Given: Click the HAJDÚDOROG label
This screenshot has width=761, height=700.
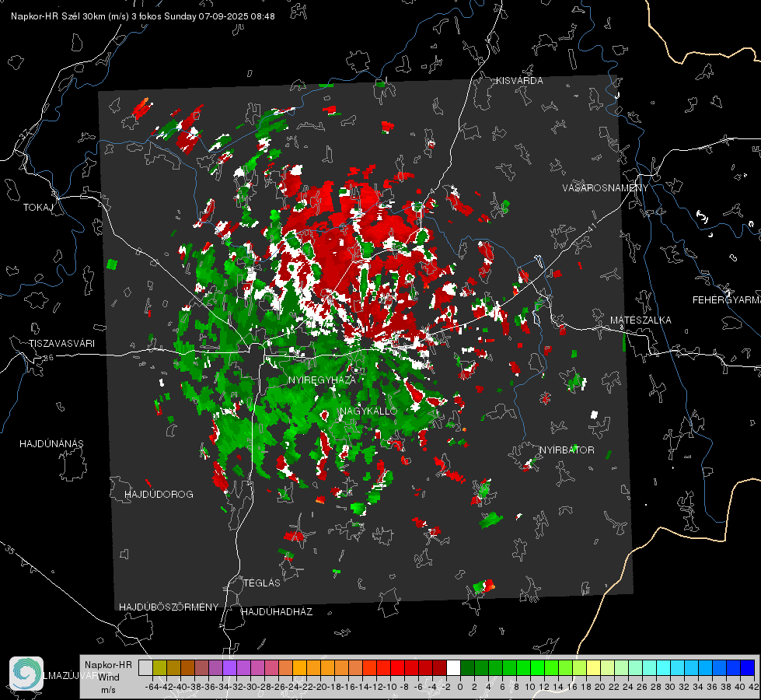Looking at the screenshot, I should click(x=159, y=495).
